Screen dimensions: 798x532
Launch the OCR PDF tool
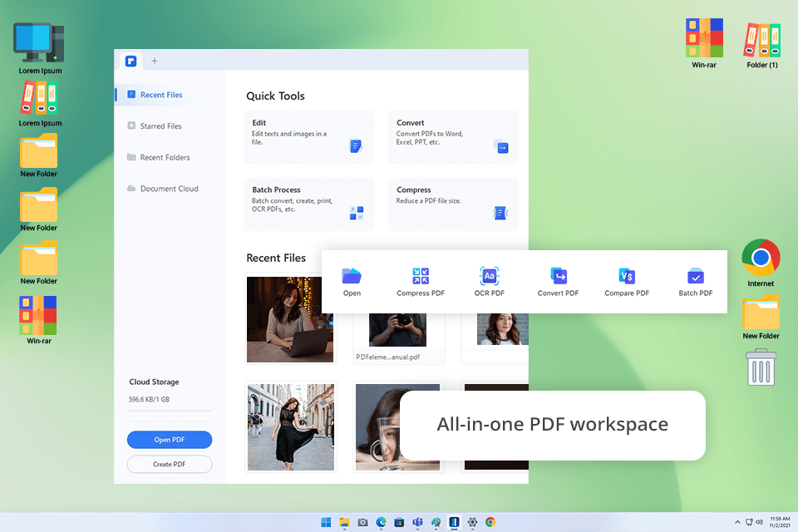tap(489, 276)
